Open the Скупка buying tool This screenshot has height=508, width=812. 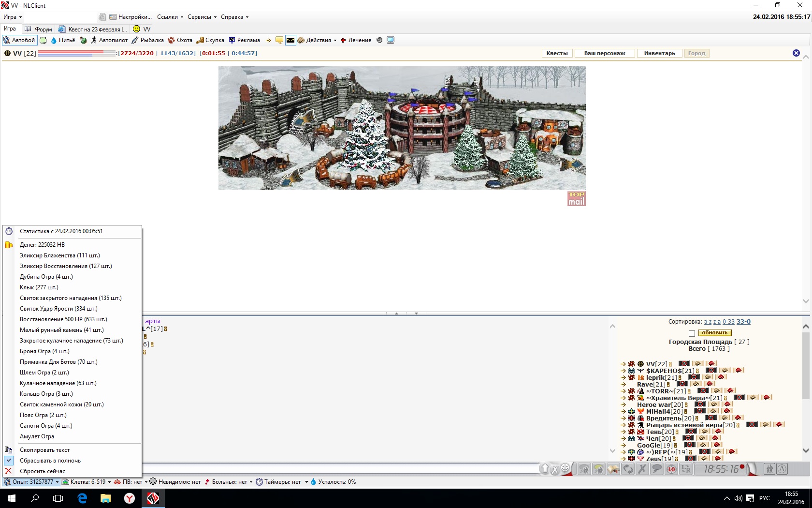(210, 40)
